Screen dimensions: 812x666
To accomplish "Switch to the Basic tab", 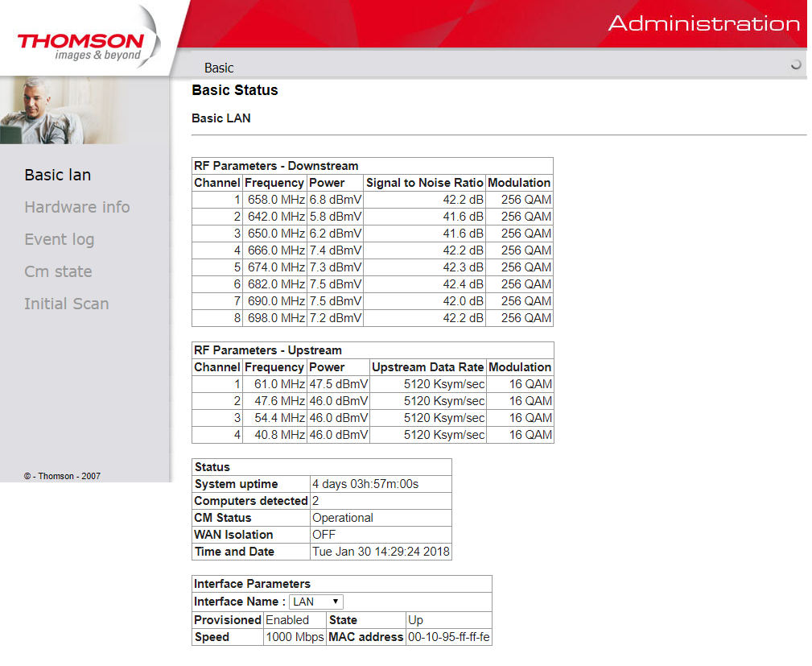I will [x=219, y=68].
